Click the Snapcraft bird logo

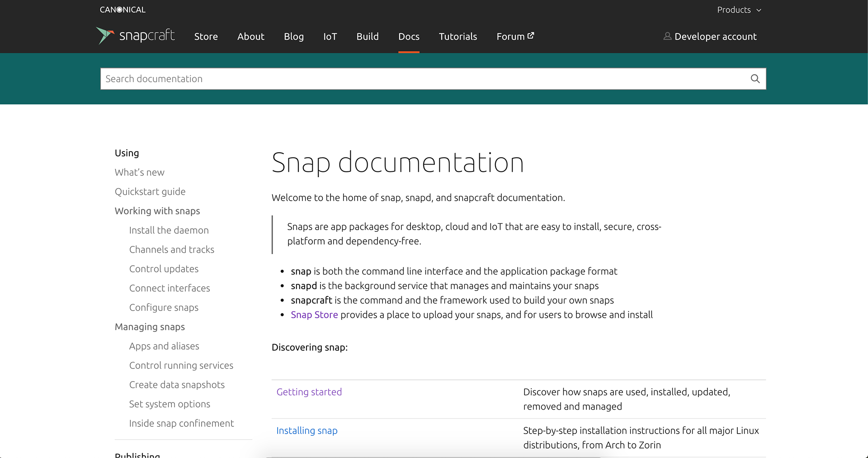pyautogui.click(x=105, y=36)
